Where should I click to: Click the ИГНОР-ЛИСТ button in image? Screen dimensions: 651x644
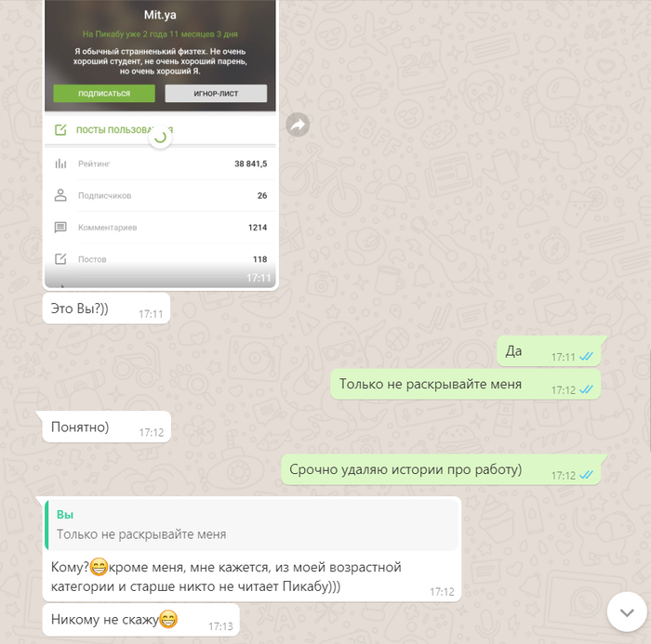(x=216, y=93)
